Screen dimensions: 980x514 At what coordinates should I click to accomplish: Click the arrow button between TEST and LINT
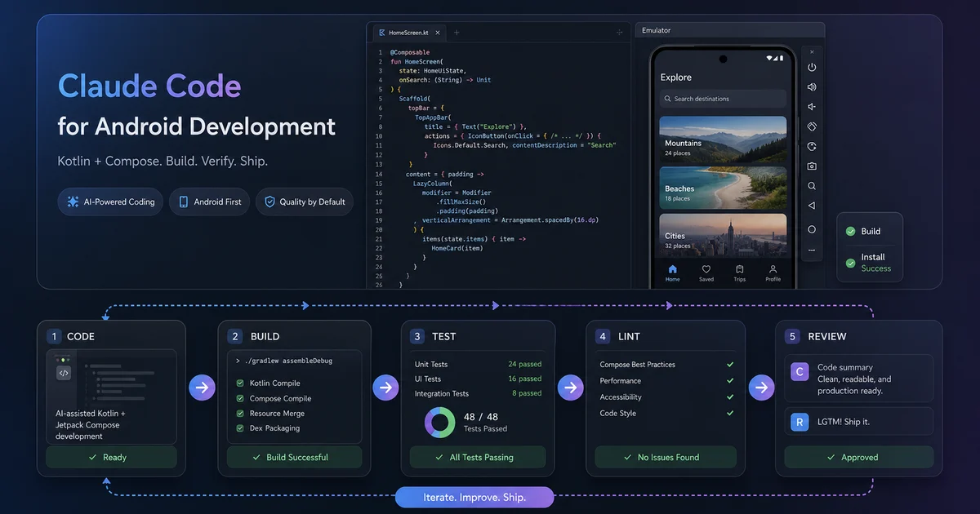pyautogui.click(x=570, y=388)
